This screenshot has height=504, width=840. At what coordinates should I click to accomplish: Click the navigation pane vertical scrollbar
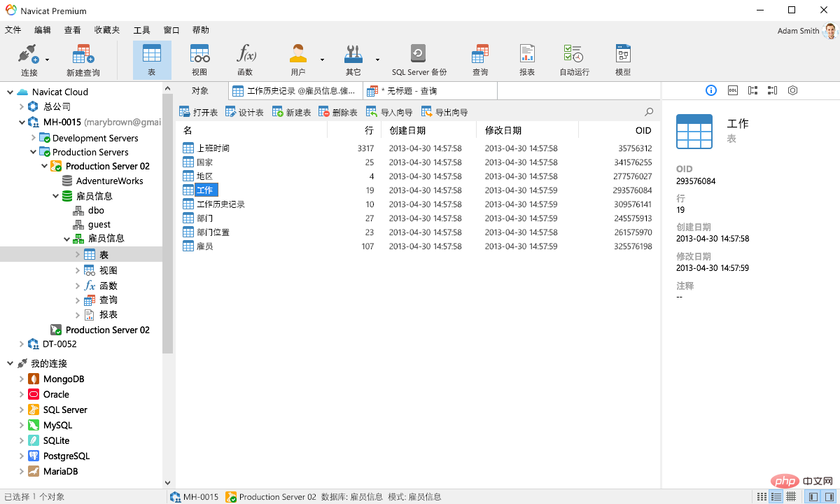168,224
